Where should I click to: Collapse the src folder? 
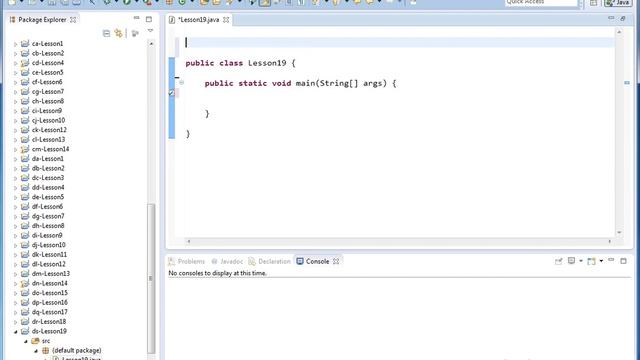click(x=26, y=341)
